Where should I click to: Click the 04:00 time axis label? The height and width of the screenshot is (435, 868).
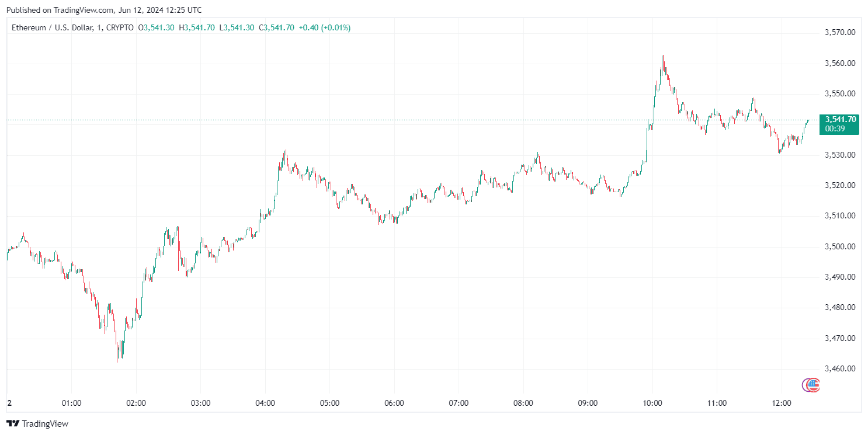pos(265,403)
